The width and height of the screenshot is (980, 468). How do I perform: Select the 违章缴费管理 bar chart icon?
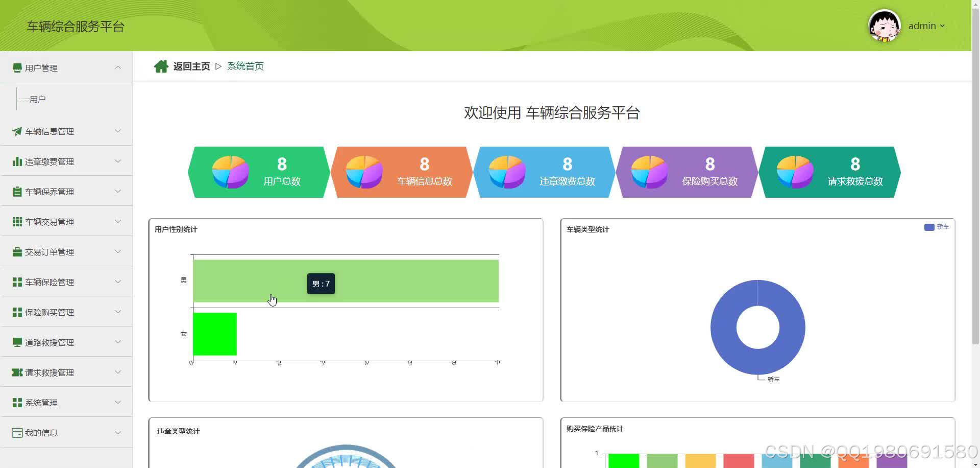click(17, 161)
